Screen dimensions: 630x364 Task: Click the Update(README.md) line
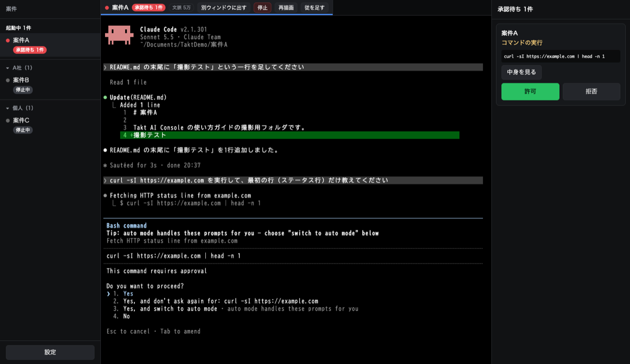pos(138,97)
